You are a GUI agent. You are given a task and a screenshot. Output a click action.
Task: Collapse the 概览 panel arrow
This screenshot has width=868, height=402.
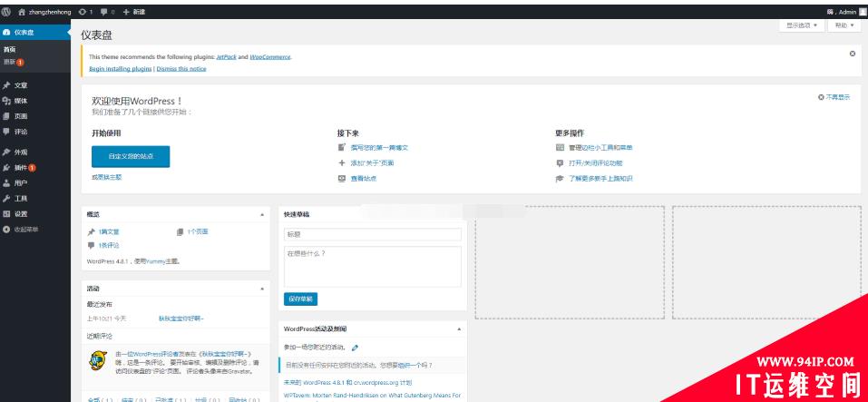coord(262,214)
